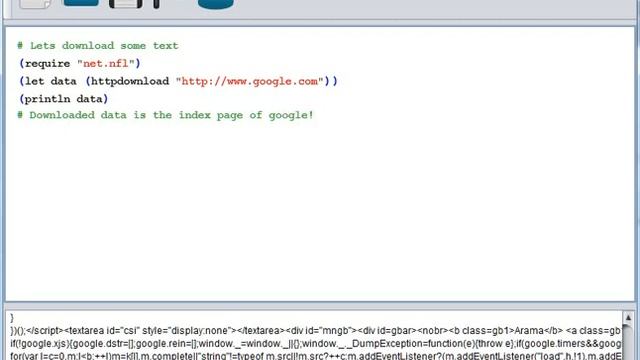Viewport: 640px width, 360px height.
Task: Click the output line starting with '})();</script>'
Action: click(316, 331)
